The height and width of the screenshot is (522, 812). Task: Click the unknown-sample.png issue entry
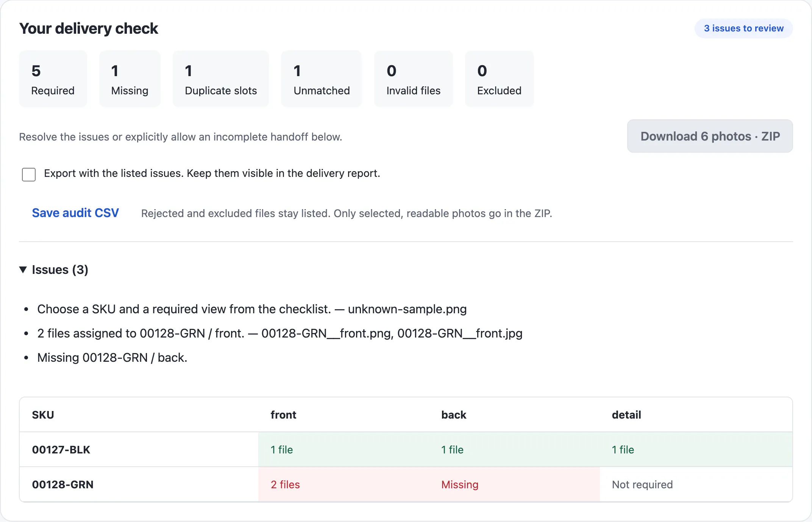252,309
